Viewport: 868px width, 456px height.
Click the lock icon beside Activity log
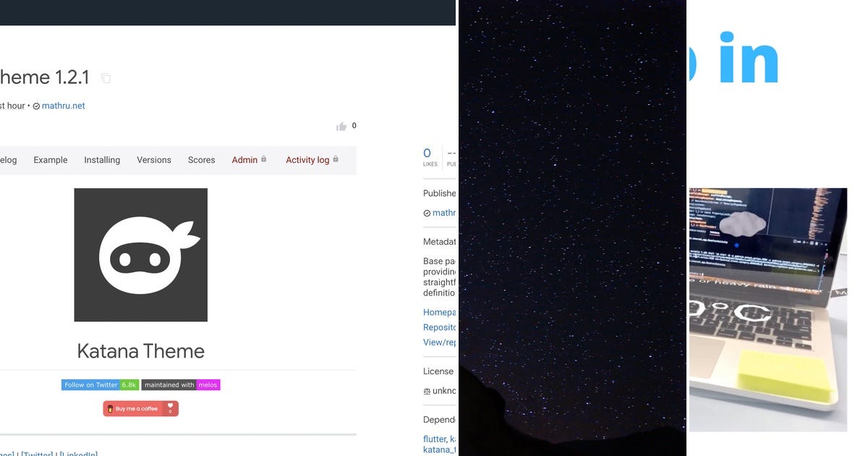(x=336, y=159)
